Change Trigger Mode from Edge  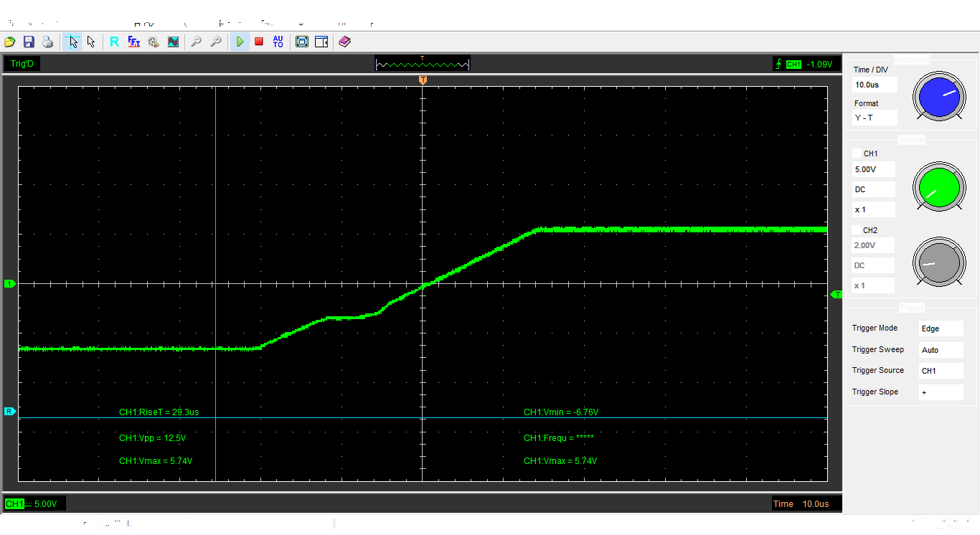941,328
